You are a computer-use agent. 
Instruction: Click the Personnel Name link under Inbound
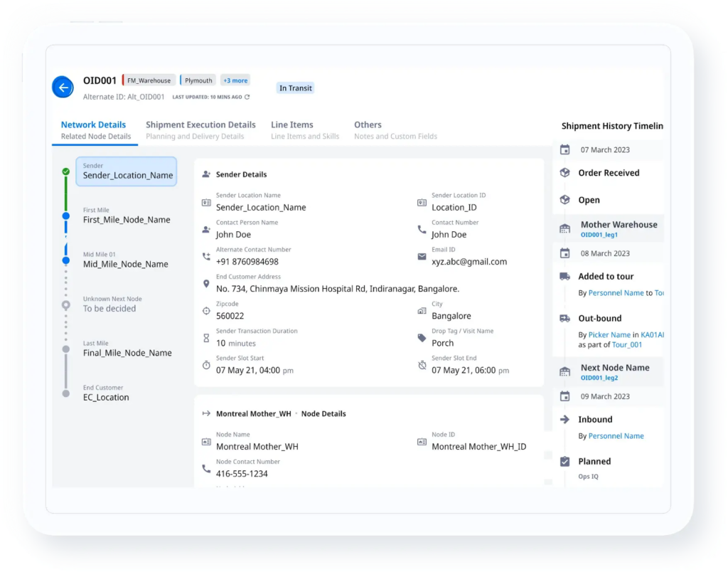pos(616,435)
